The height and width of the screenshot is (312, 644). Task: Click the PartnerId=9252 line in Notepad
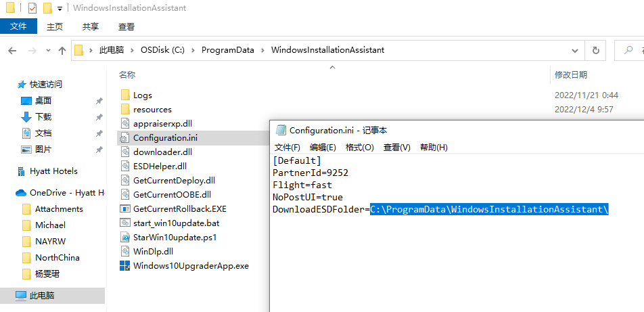tap(310, 173)
